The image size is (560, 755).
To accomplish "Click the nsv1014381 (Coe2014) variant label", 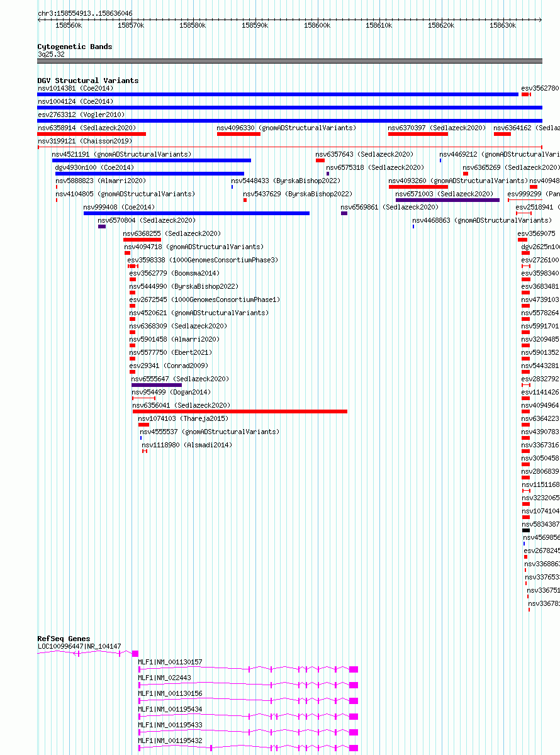I will point(76,88).
